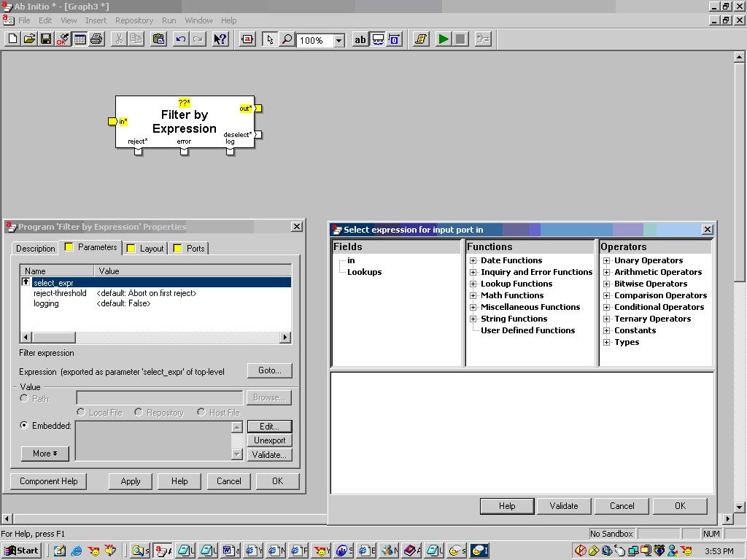Select the Repository radio button
This screenshot has height=560, width=747.
139,412
